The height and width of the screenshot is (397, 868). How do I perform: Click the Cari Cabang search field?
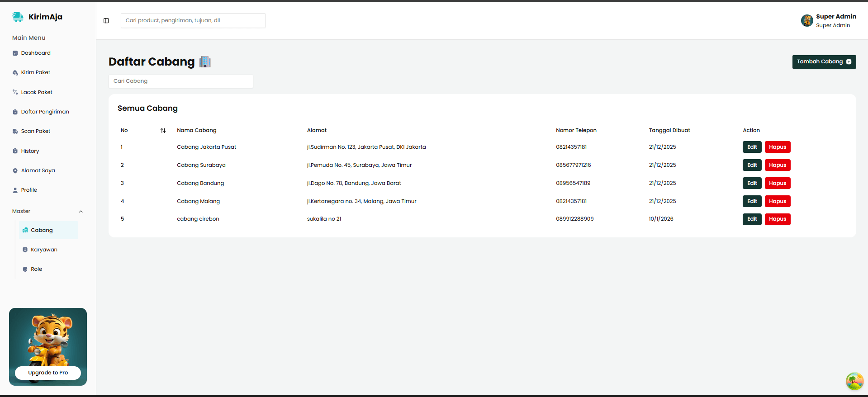(x=181, y=81)
